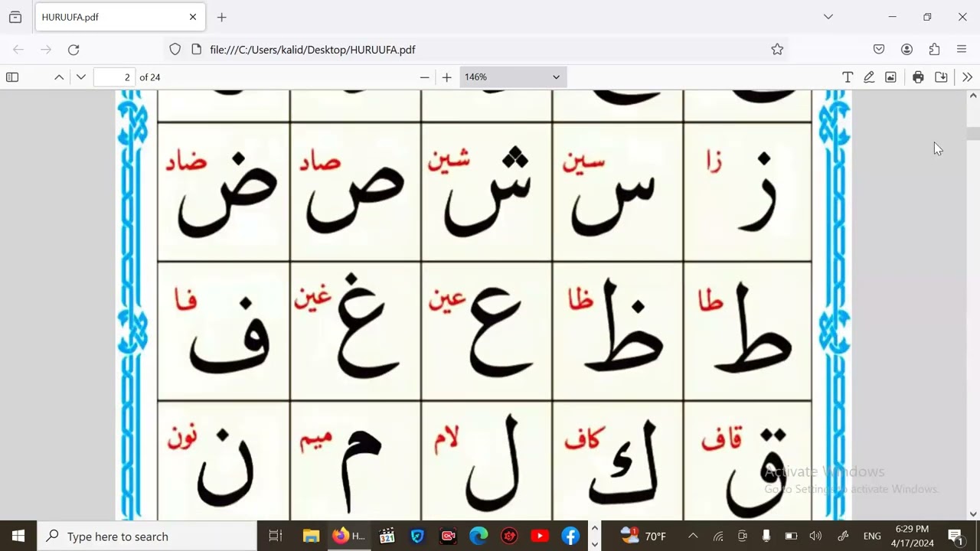Click the letter labeled ضاد
The width and height of the screenshot is (980, 551).
pos(227,194)
